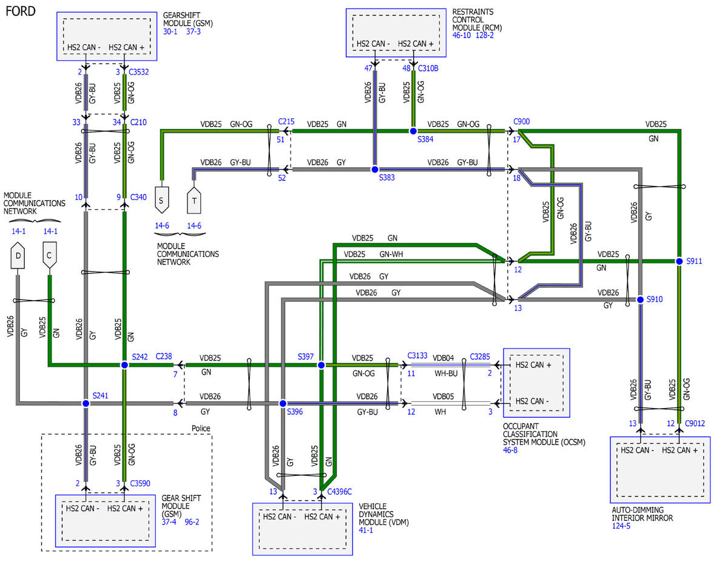Click the 'GN-WH' wire color label
Viewport: 728px width, 562px height.
[393, 254]
